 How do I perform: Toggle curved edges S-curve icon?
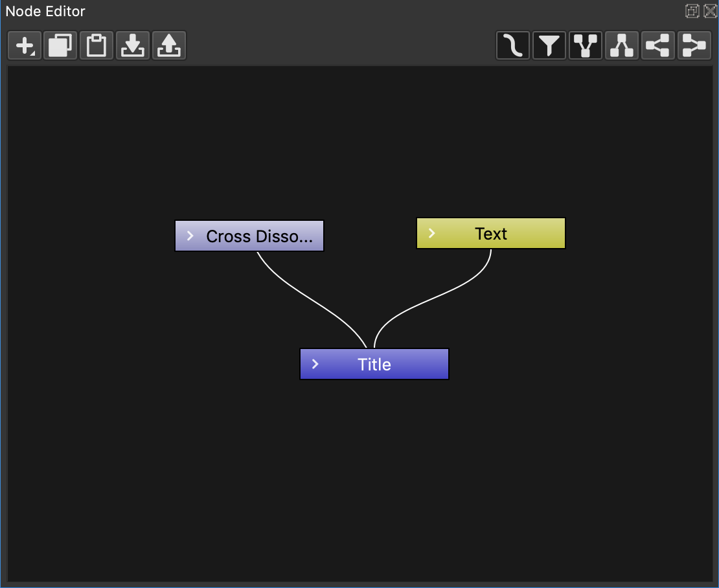pos(512,45)
